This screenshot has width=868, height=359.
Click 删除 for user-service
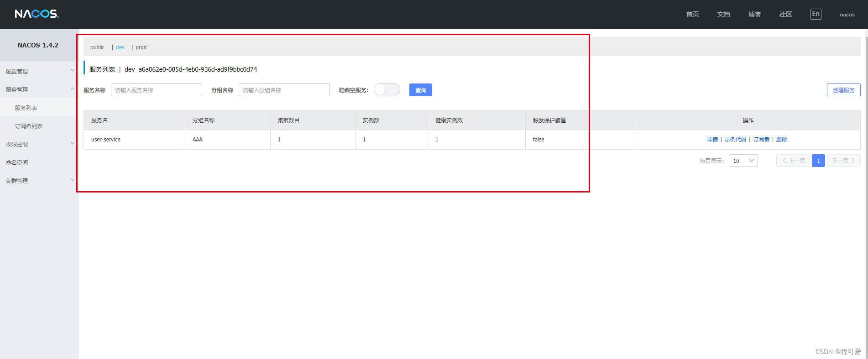[782, 140]
